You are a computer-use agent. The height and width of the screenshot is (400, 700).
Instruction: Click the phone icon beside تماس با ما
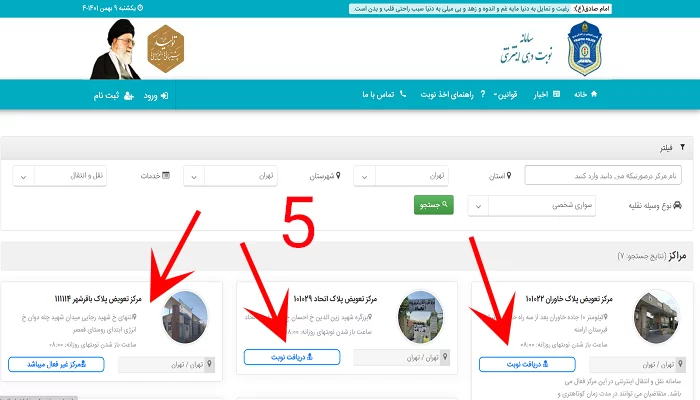(403, 94)
